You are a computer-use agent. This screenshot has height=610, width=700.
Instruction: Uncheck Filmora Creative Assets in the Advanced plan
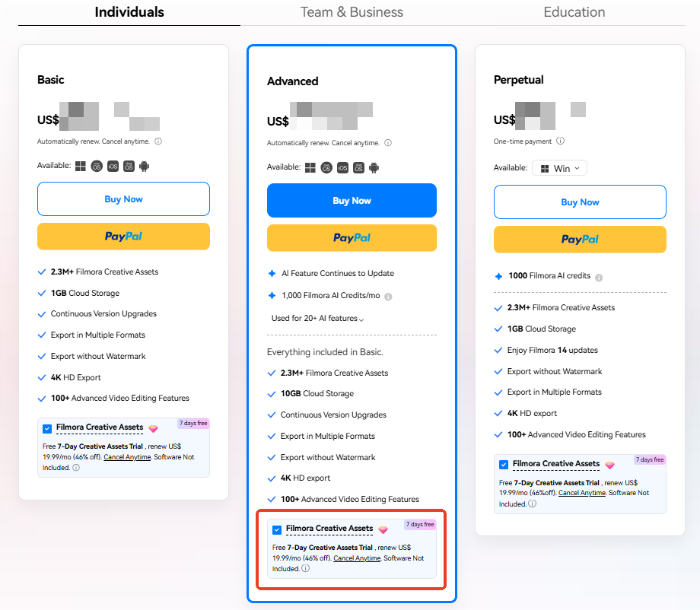[277, 529]
